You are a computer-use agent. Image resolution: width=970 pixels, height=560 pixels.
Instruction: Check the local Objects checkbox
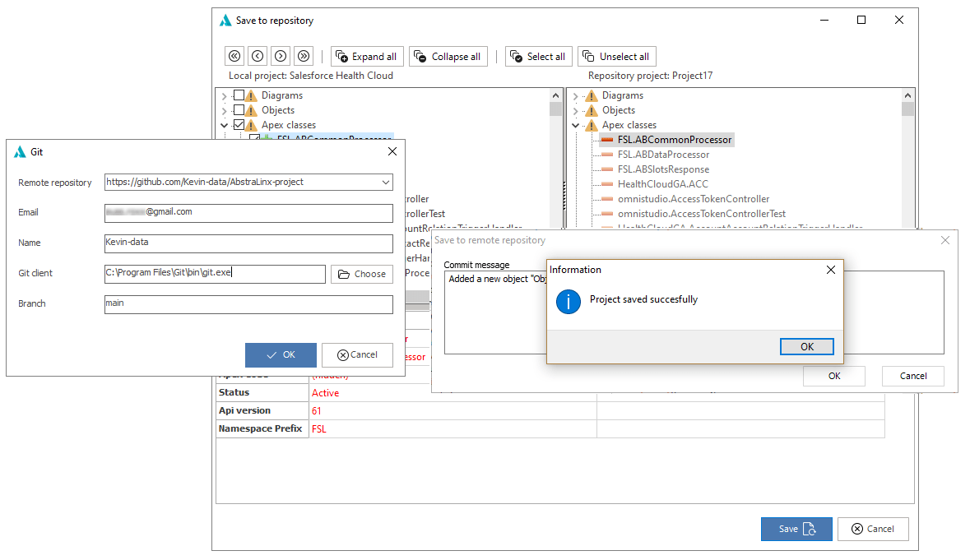[x=239, y=110]
